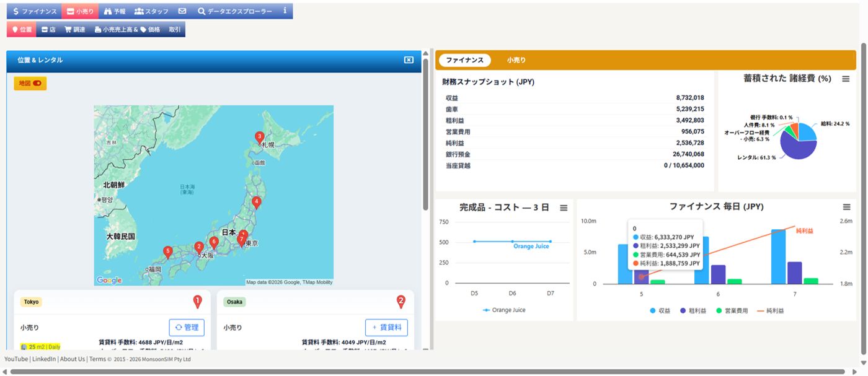Open the envelope messages icon

[182, 11]
